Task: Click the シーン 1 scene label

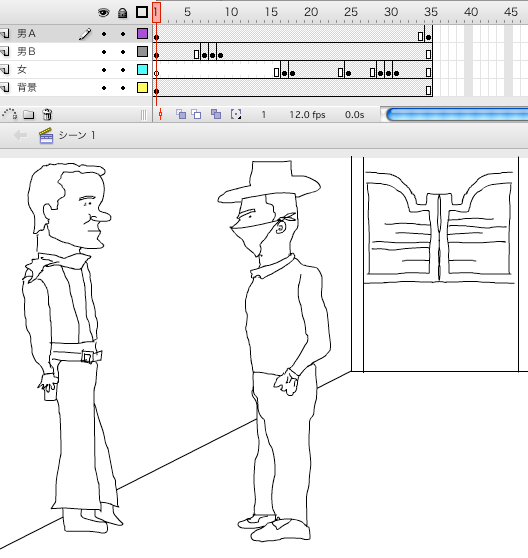Action: pos(77,135)
